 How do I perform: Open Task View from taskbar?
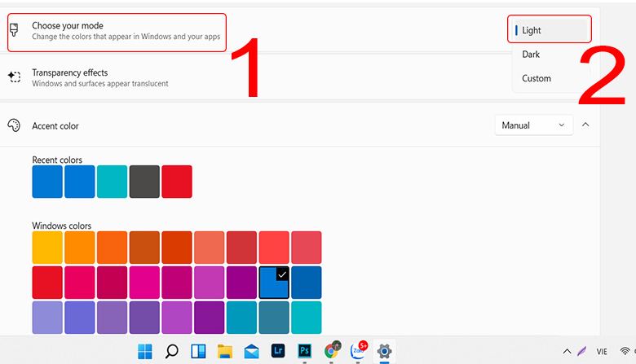pyautogui.click(x=198, y=351)
